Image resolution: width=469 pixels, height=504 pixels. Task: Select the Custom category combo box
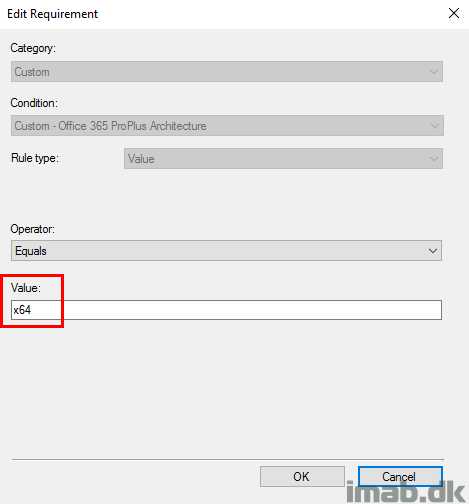[227, 71]
